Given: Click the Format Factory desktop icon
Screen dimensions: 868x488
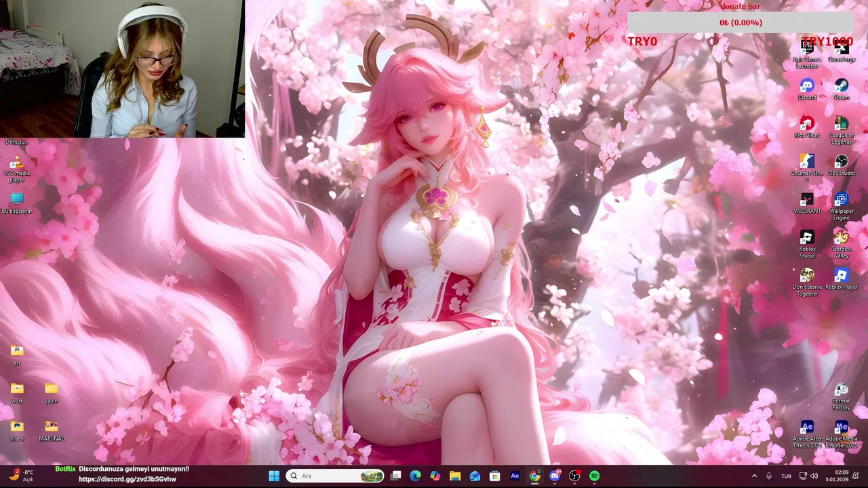Looking at the screenshot, I should 842,396.
